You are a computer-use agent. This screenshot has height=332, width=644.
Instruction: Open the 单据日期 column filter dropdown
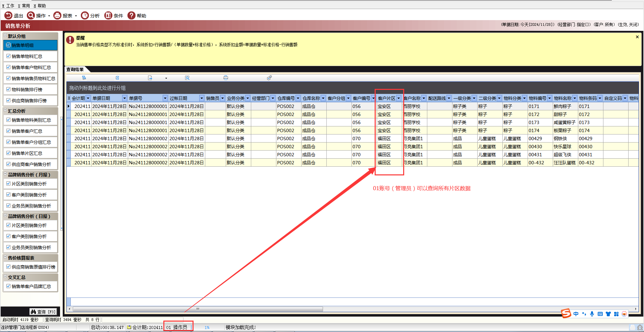124,98
